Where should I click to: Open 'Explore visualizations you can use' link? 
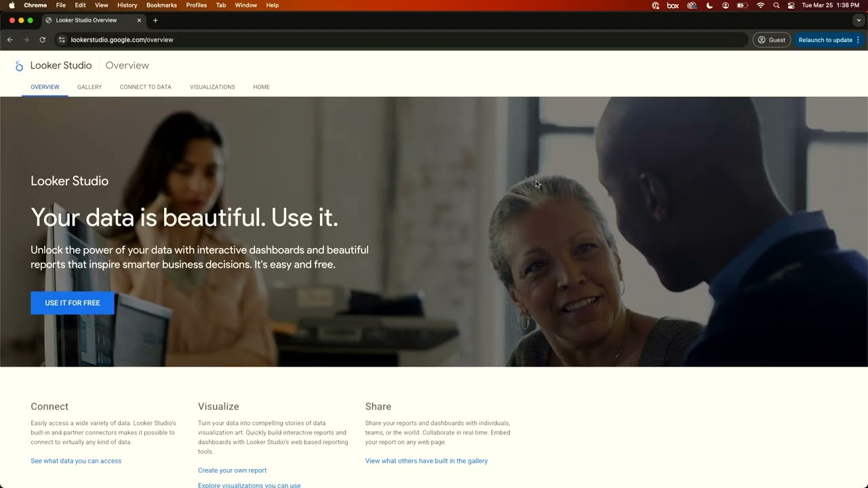point(249,485)
